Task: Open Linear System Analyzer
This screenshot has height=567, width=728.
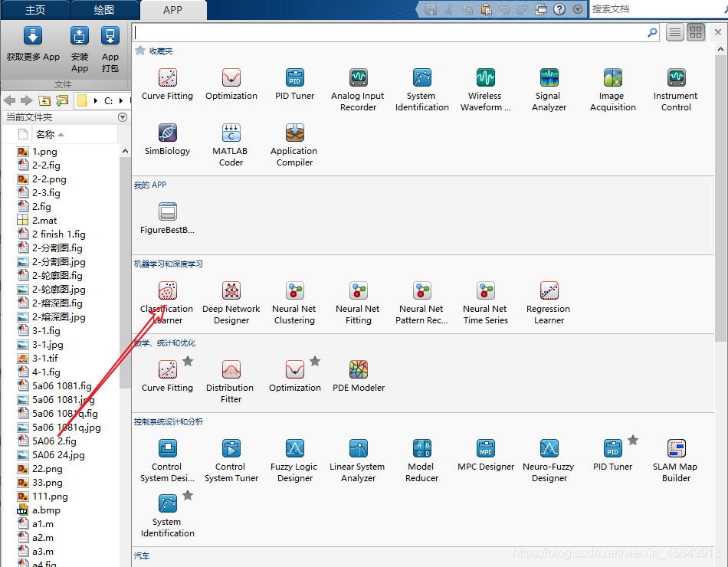Action: pos(358,460)
